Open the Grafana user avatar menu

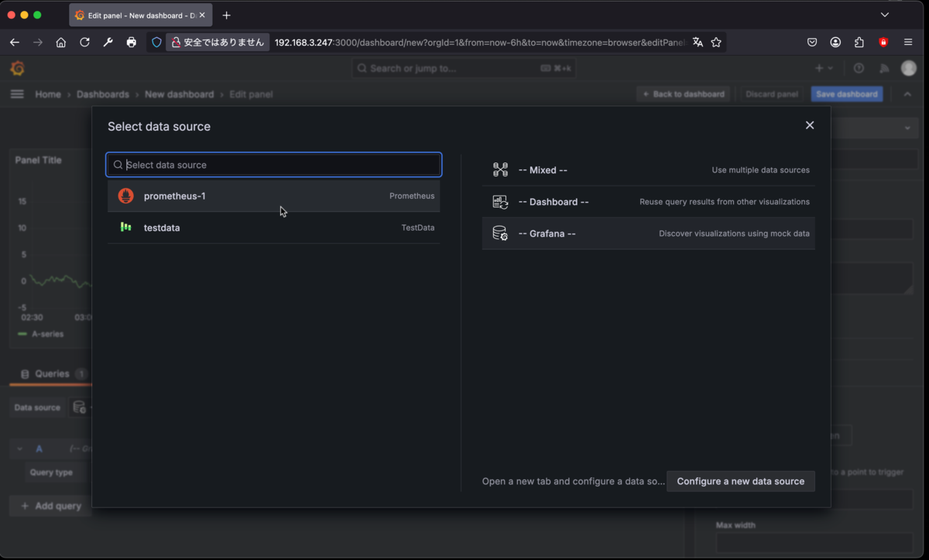(x=909, y=68)
